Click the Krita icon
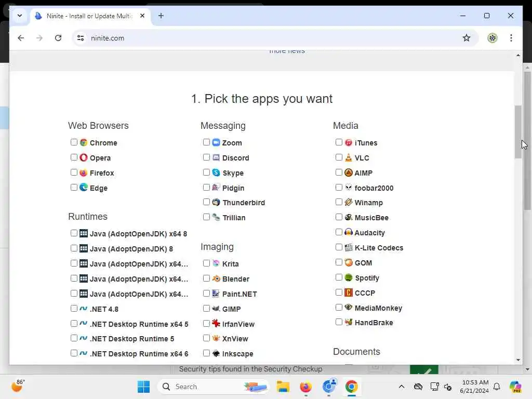Viewport: 532px width, 399px height. pyautogui.click(x=216, y=263)
